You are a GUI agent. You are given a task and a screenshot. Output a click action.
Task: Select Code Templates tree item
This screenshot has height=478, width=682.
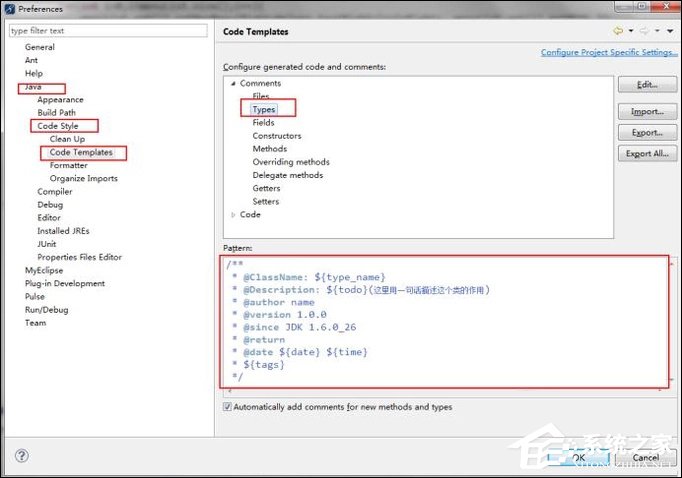coord(81,152)
